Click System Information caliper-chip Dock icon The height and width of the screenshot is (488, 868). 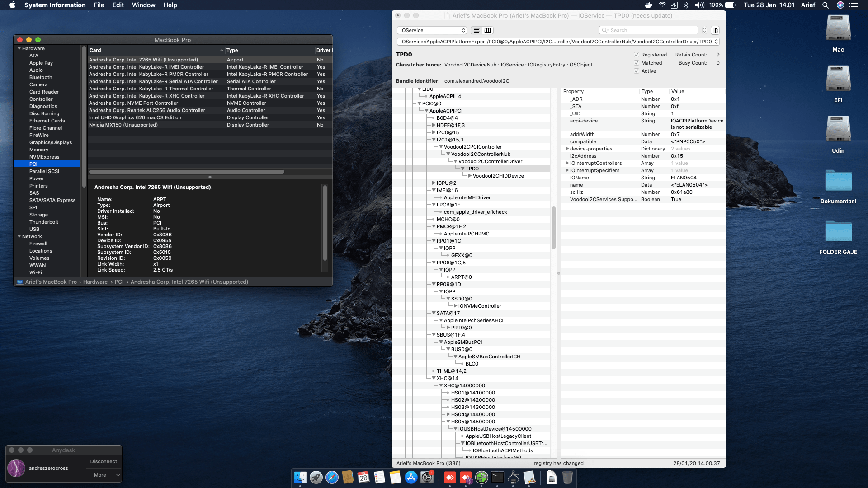(x=513, y=477)
